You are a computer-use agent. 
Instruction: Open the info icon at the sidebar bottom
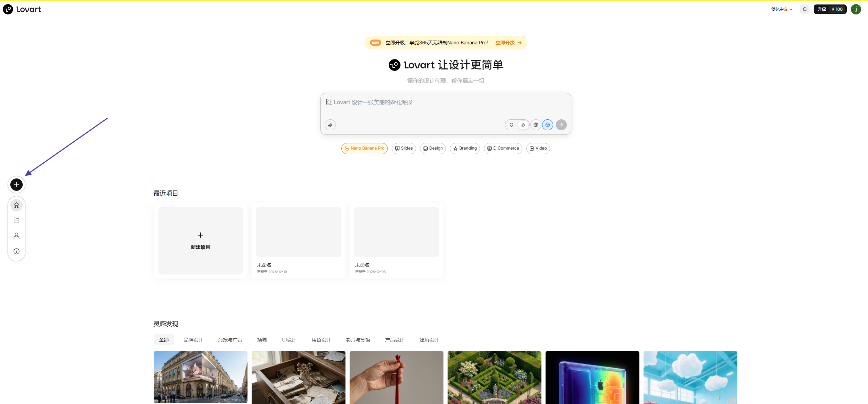[16, 251]
